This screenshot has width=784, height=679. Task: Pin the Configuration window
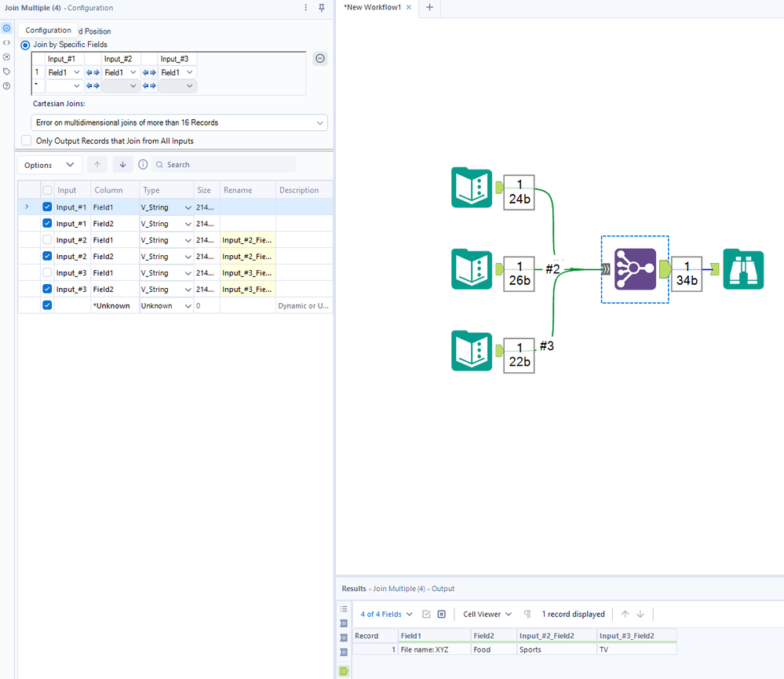tap(322, 8)
